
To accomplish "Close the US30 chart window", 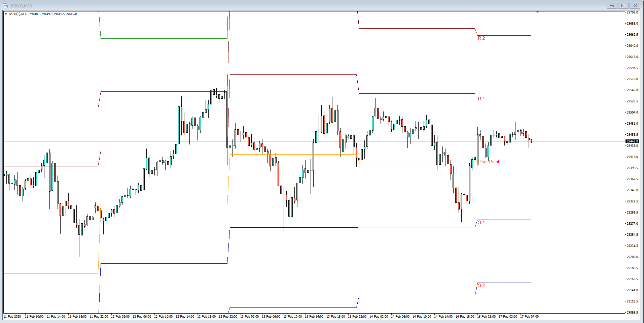I will coord(635,6).
